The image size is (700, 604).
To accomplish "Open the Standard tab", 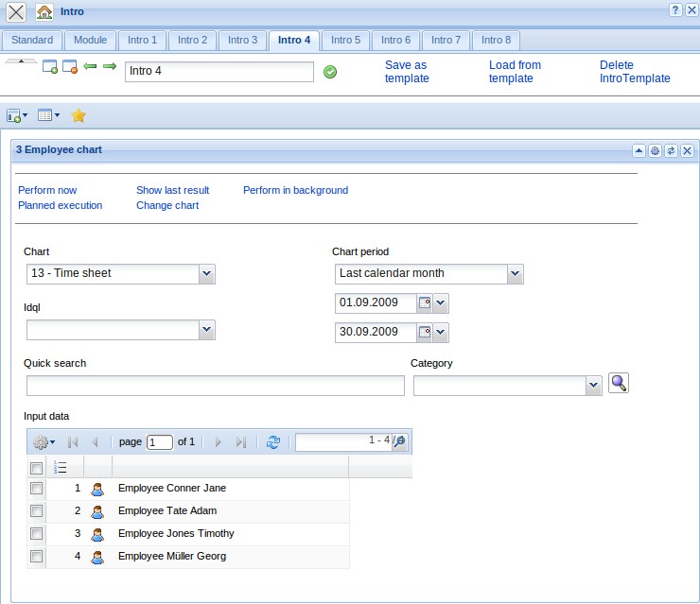I will coord(32,40).
